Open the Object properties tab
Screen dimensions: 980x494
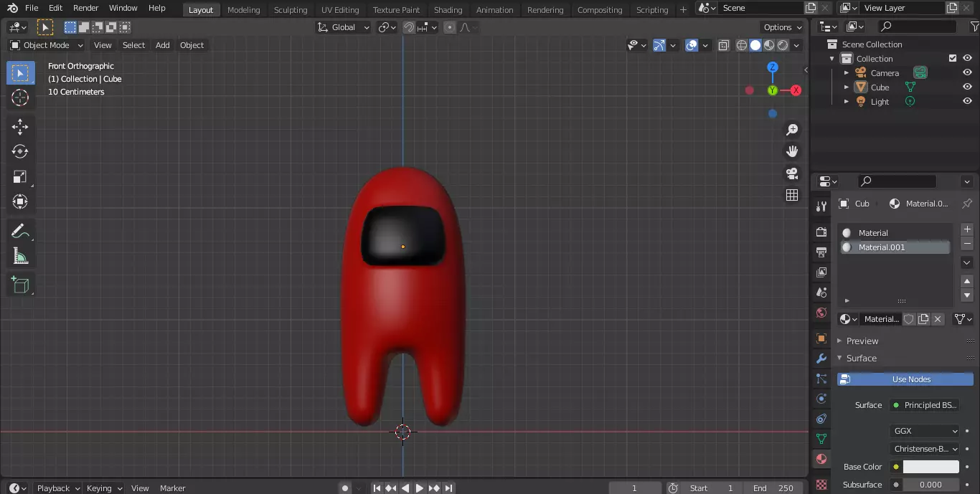click(x=821, y=338)
